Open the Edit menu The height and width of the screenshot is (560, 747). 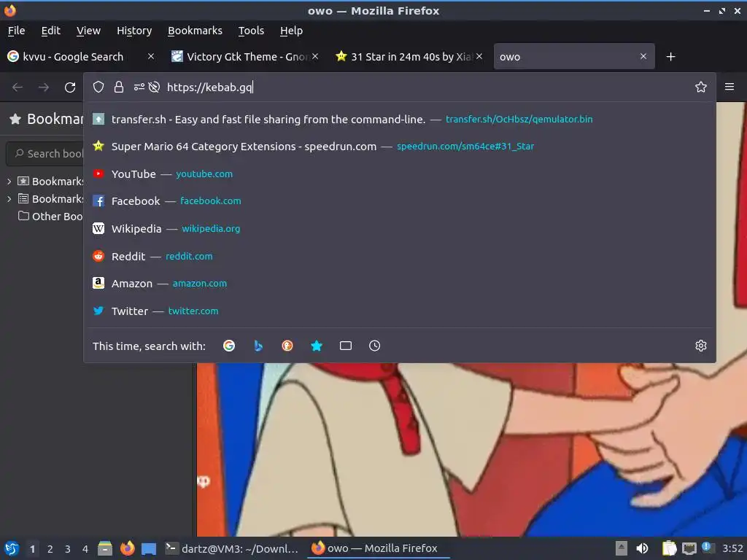(50, 31)
